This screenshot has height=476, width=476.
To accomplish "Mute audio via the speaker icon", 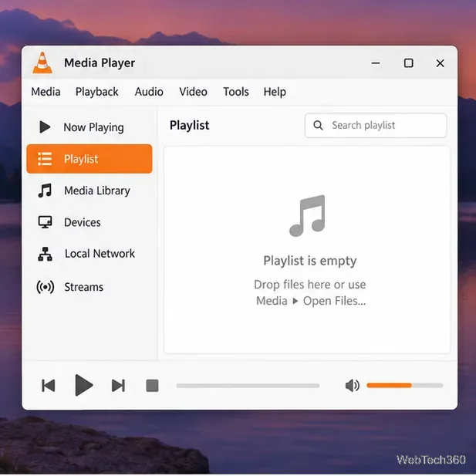I will pyautogui.click(x=353, y=386).
